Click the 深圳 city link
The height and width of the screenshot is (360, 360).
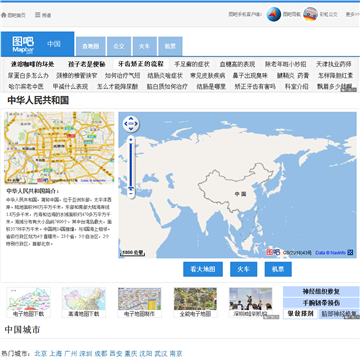click(x=86, y=354)
